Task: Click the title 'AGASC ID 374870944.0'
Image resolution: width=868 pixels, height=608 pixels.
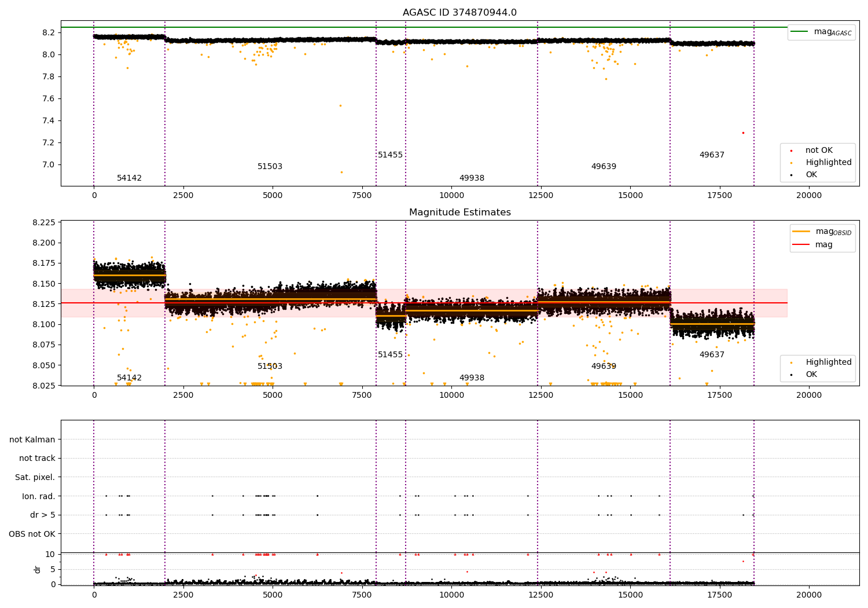Action: point(459,13)
